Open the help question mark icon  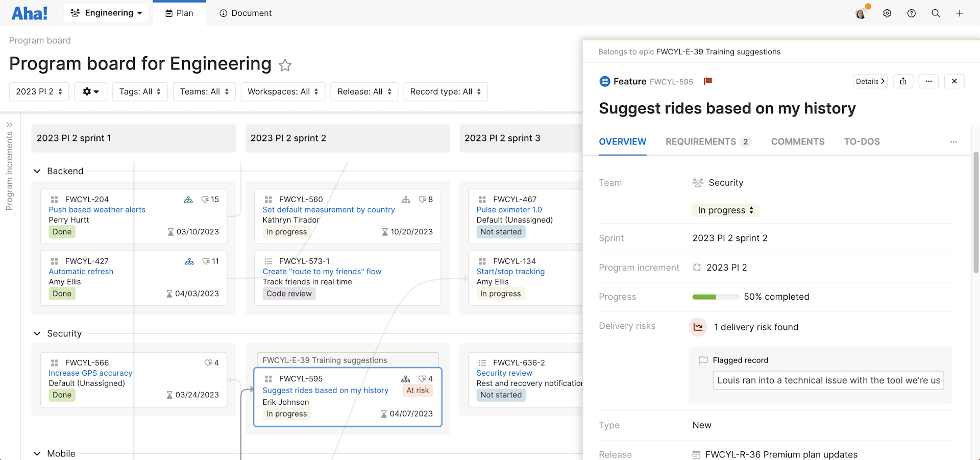coord(911,13)
